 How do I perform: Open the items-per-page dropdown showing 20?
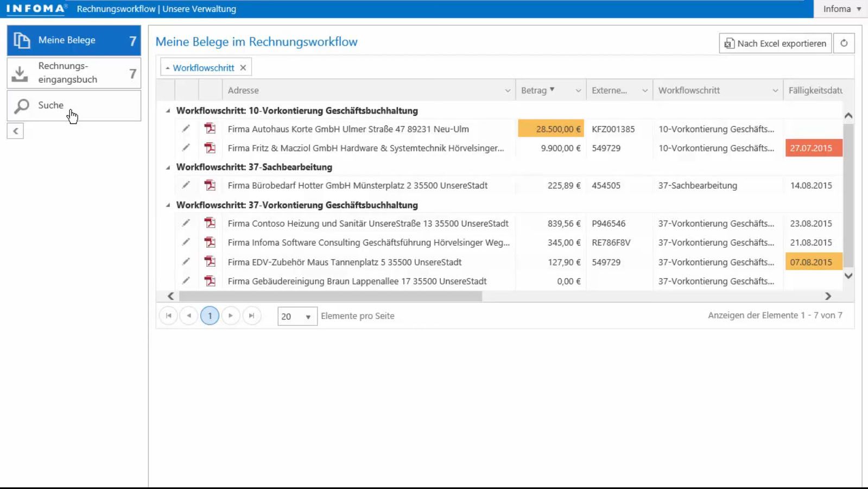[x=297, y=316]
